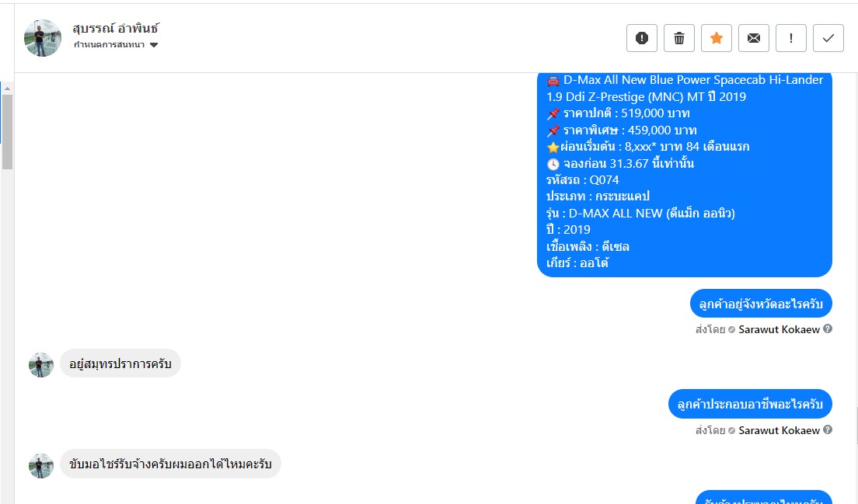The height and width of the screenshot is (504, 858).
Task: Mark conversation done with checkmark button
Action: (x=828, y=38)
